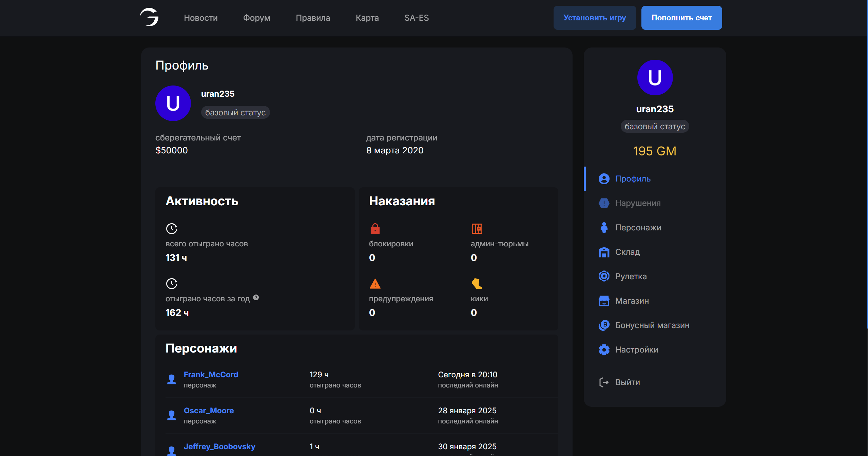
Task: Click the Settings (Настройки) gear icon
Action: 604,349
